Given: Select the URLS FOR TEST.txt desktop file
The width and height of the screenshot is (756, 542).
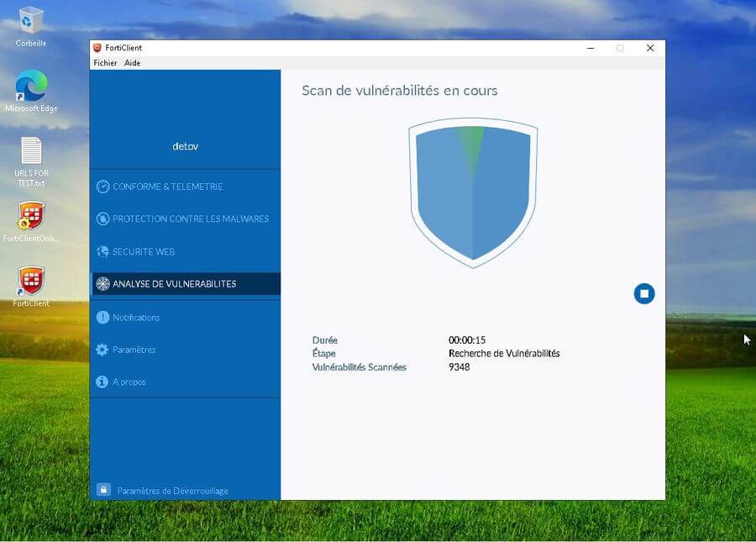Looking at the screenshot, I should click(31, 162).
